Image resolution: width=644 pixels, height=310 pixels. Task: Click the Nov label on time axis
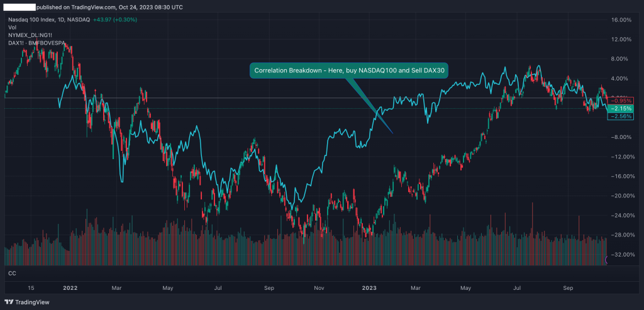(x=319, y=288)
